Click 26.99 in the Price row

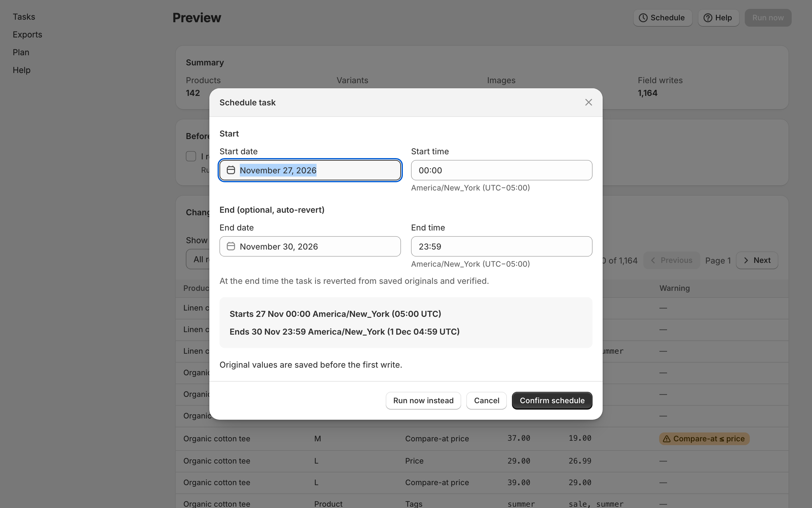(580, 461)
